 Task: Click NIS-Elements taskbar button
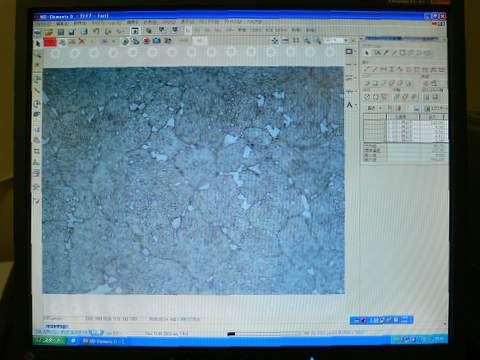coord(104,341)
